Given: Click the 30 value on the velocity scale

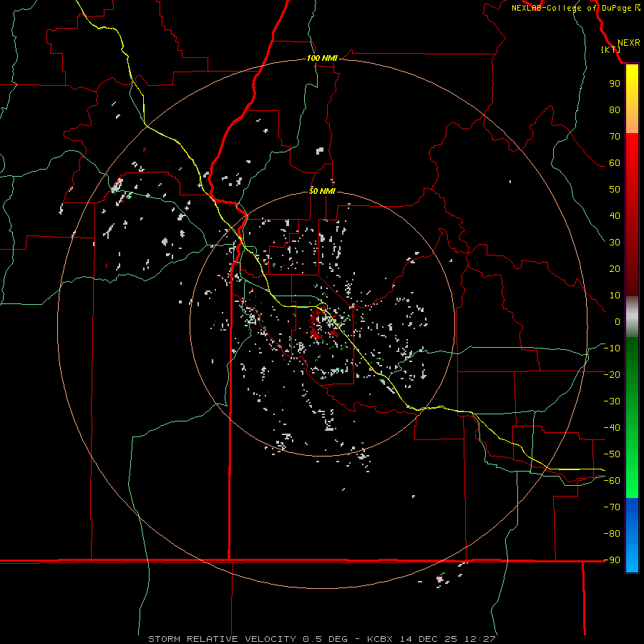Looking at the screenshot, I should (x=615, y=243).
